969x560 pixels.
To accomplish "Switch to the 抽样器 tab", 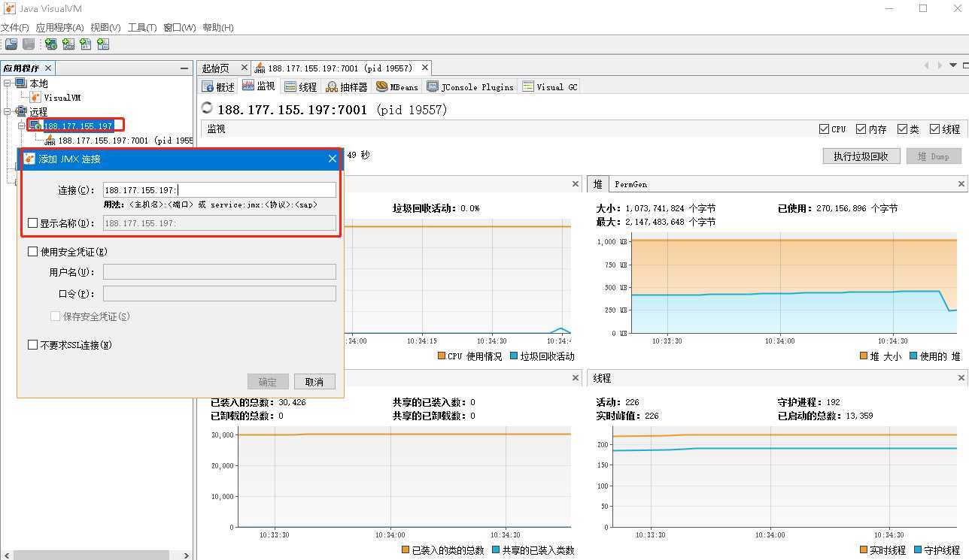I will (347, 86).
